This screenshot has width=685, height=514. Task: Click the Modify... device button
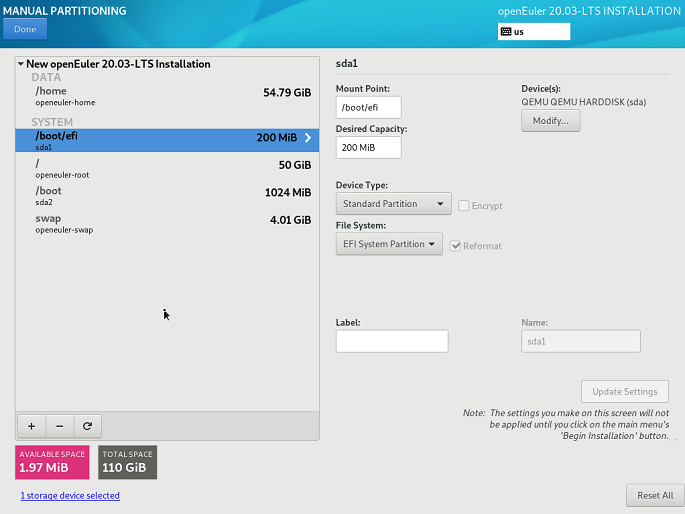pyautogui.click(x=550, y=121)
